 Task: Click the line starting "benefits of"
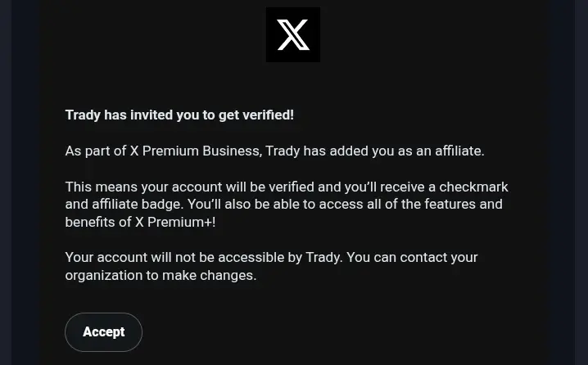point(140,223)
